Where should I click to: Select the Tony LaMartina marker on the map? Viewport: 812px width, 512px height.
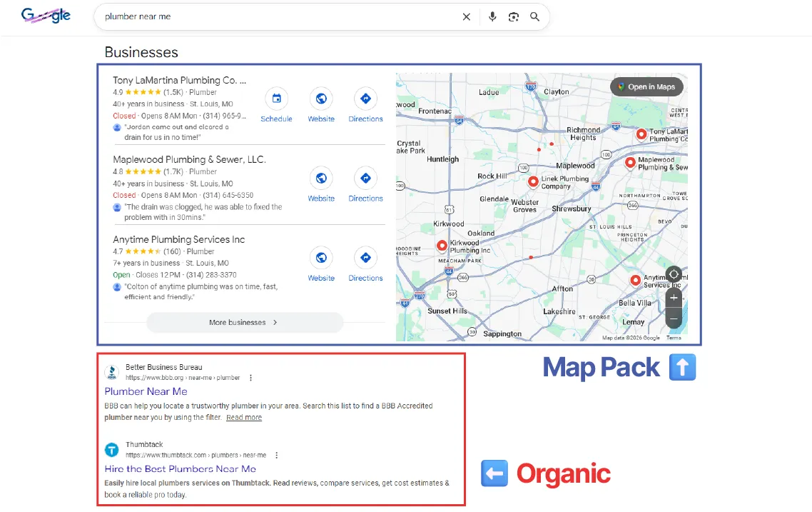pyautogui.click(x=640, y=133)
